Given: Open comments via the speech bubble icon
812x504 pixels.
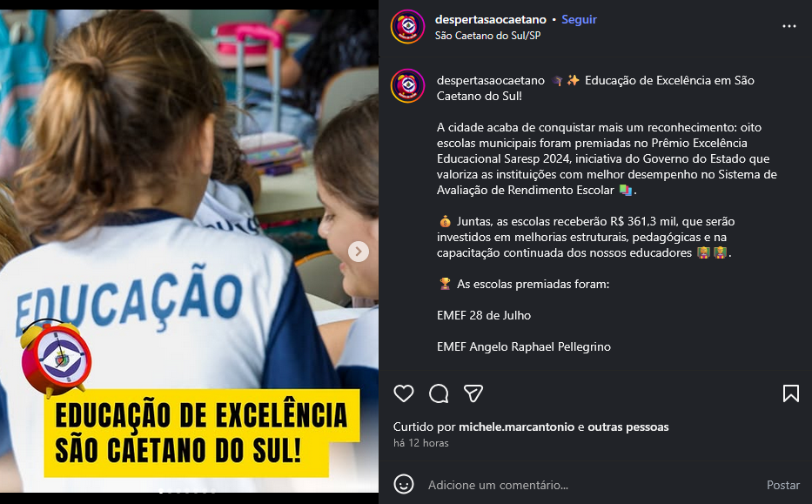Looking at the screenshot, I should (439, 393).
